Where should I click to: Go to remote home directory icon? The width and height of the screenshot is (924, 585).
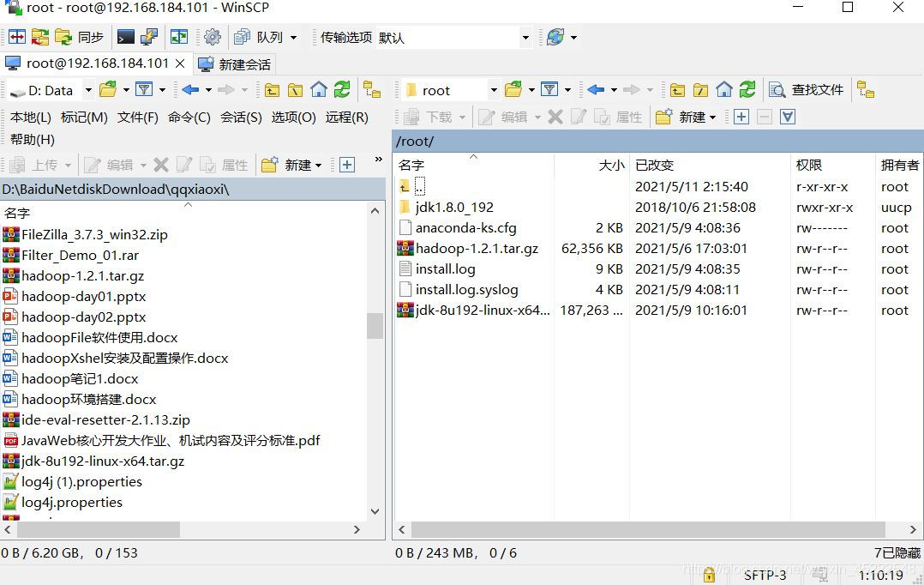[x=724, y=89]
